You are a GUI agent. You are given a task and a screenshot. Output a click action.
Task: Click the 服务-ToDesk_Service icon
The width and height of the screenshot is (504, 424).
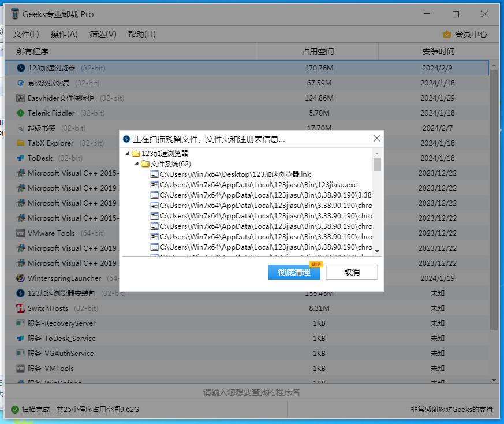(21, 338)
